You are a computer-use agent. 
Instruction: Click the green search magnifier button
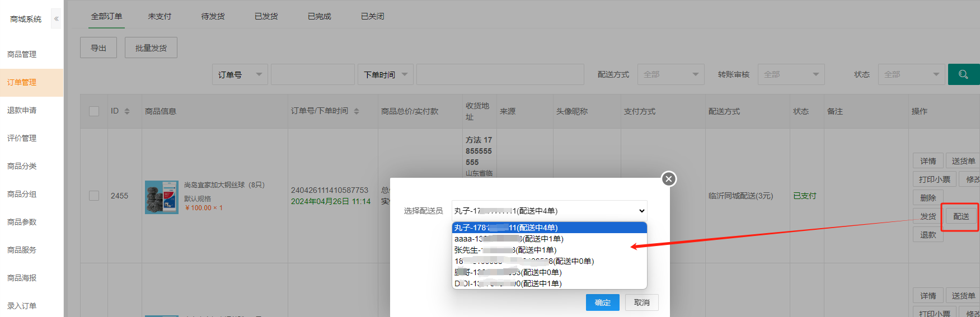point(963,74)
